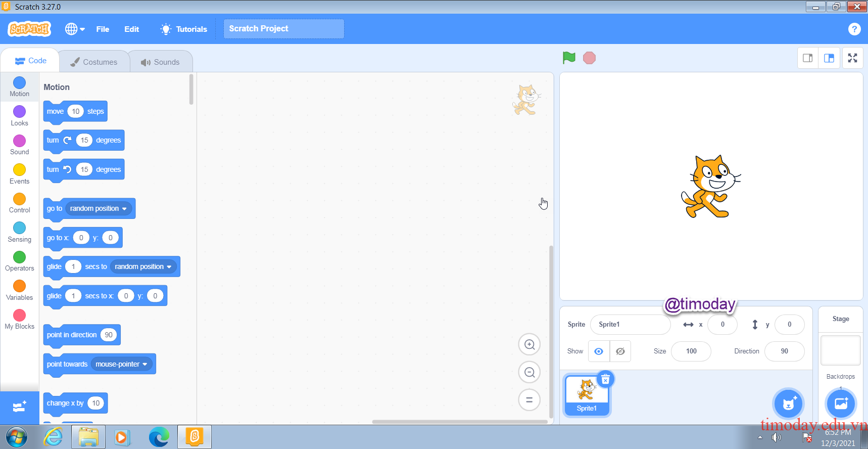868x449 pixels.
Task: Click the workspace horizontal scrollbar
Action: click(x=460, y=422)
